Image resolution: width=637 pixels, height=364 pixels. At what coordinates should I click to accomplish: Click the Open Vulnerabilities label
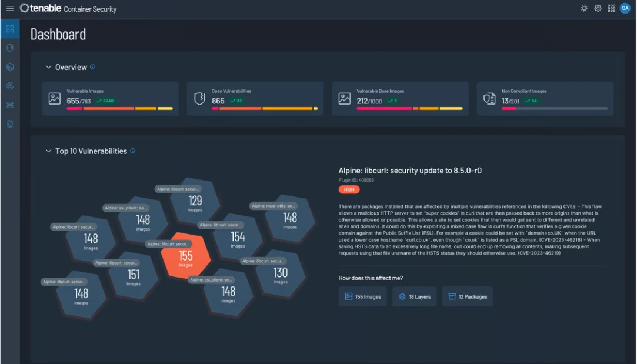232,91
